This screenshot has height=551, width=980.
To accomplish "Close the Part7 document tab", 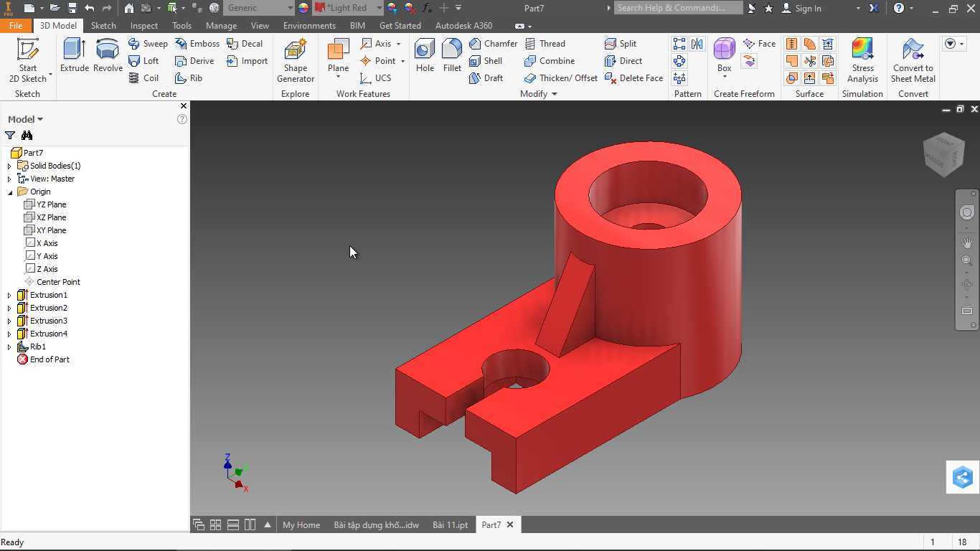I will [510, 524].
